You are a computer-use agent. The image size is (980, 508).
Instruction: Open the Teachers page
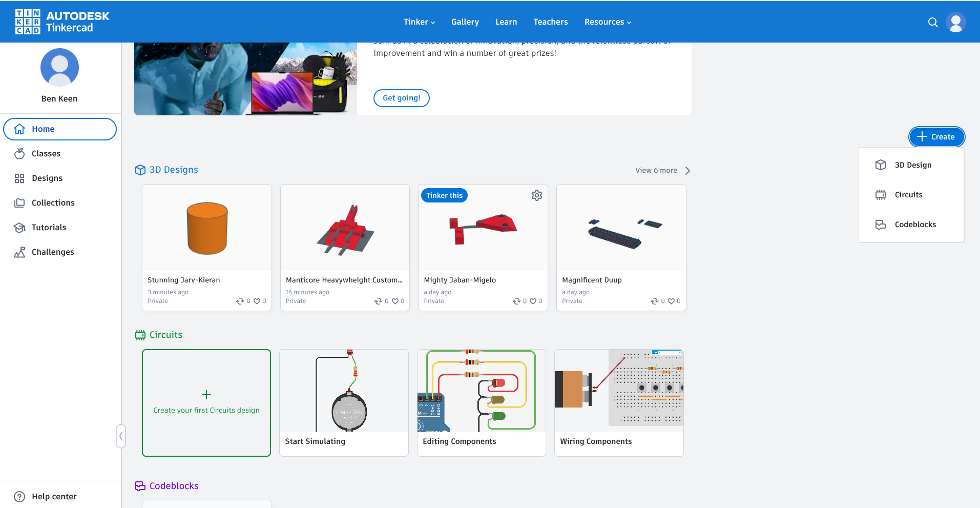[x=550, y=22]
